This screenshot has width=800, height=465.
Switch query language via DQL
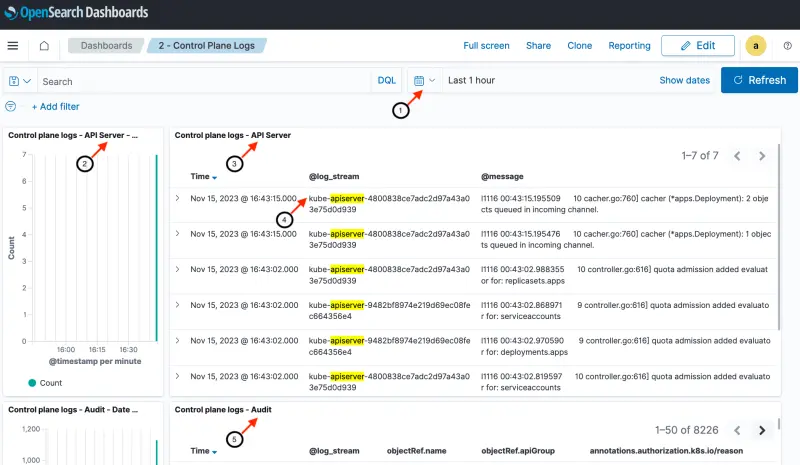[x=387, y=81]
